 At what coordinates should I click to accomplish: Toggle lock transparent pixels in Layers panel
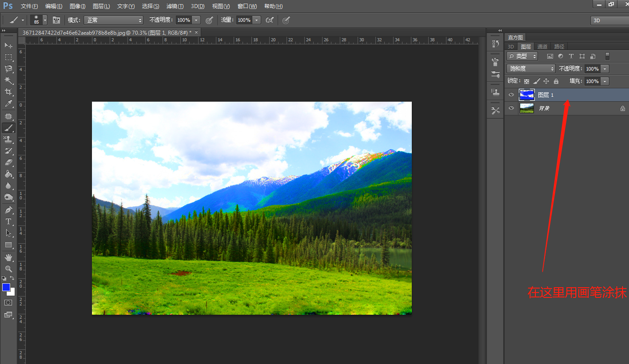(527, 81)
